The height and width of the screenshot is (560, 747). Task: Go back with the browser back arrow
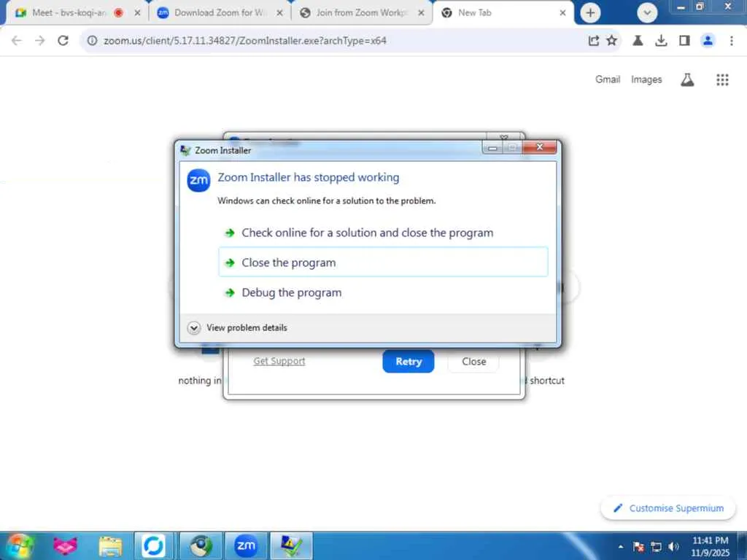coord(17,41)
